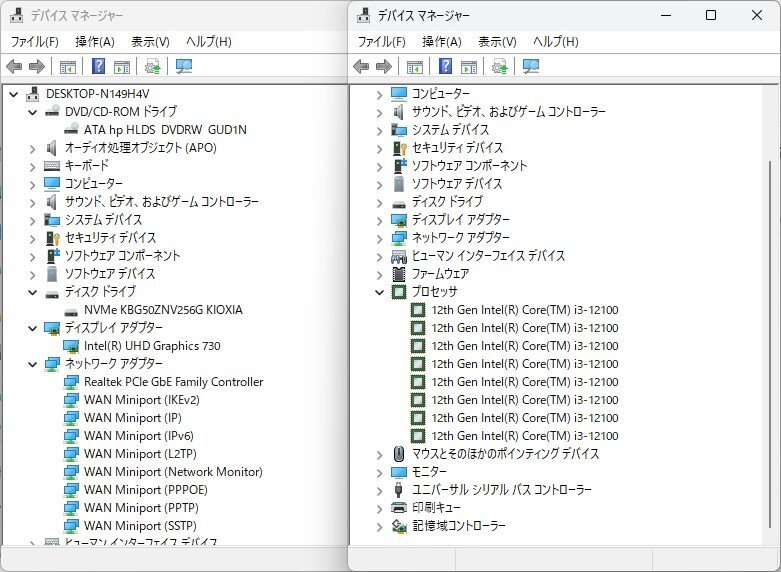Collapse ディスク ドライブ in left window
Viewport: 781px width, 572px height.
click(32, 292)
